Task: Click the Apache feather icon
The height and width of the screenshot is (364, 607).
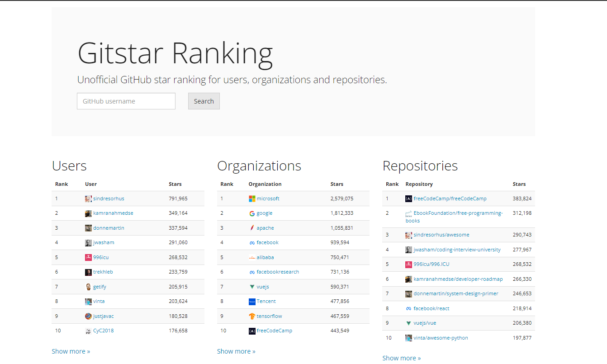Action: 252,228
